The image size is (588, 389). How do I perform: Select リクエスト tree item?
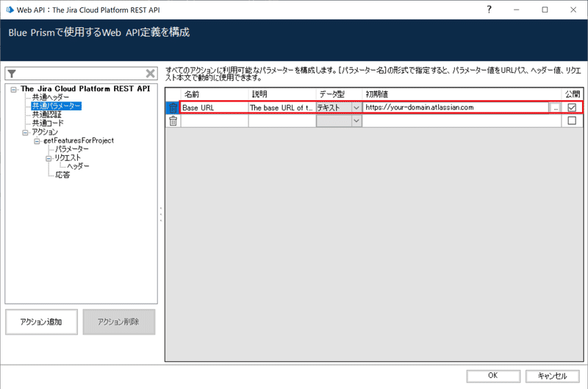tap(68, 158)
